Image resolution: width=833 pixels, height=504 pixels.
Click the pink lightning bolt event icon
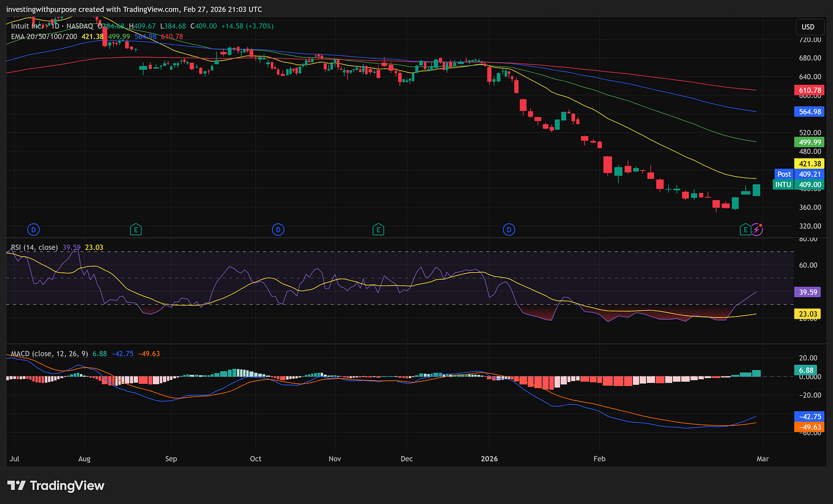(x=757, y=229)
